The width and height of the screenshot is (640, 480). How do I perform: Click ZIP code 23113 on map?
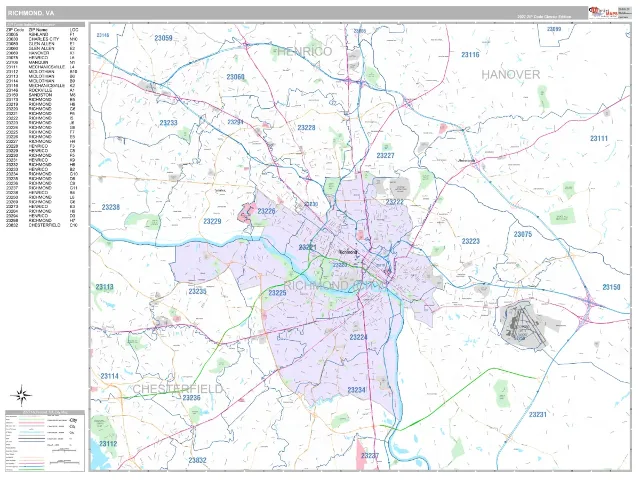coord(104,287)
